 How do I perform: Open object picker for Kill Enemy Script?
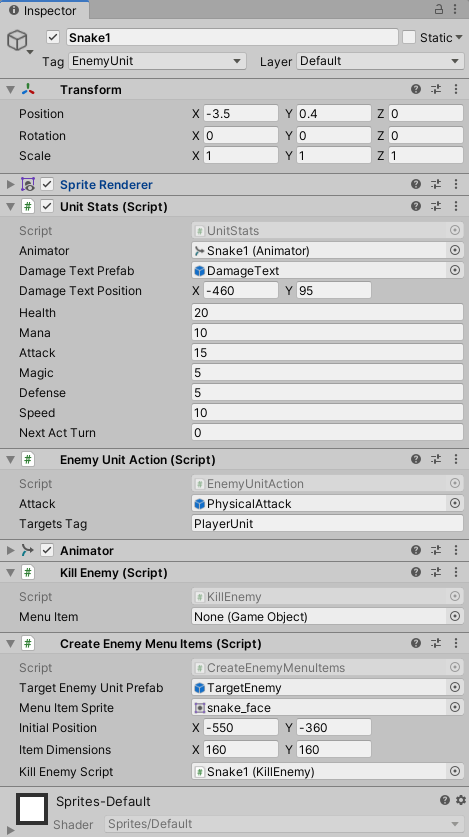tap(455, 771)
